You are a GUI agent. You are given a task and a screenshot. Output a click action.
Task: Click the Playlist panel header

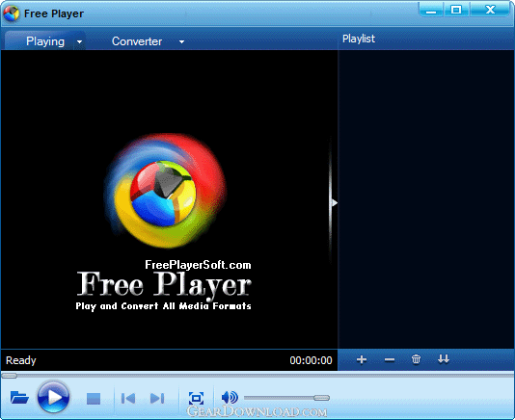[x=359, y=39]
